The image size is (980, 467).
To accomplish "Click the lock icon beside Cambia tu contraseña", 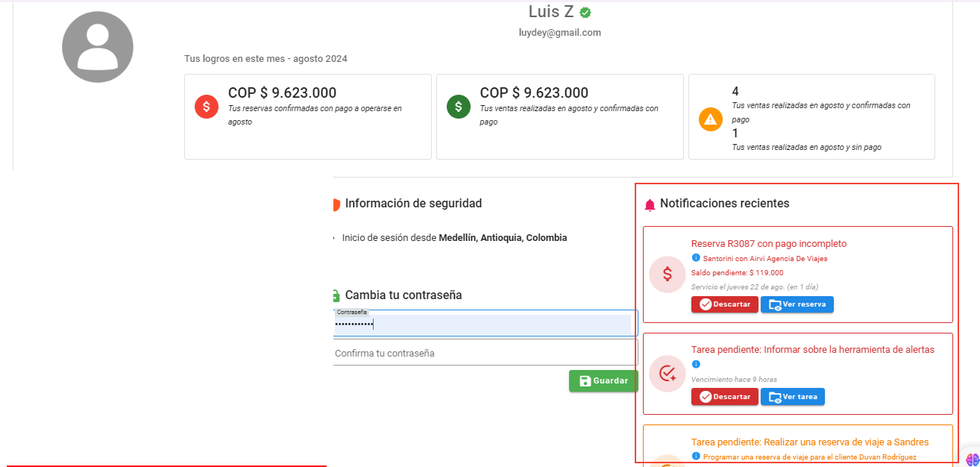I will coord(336,295).
